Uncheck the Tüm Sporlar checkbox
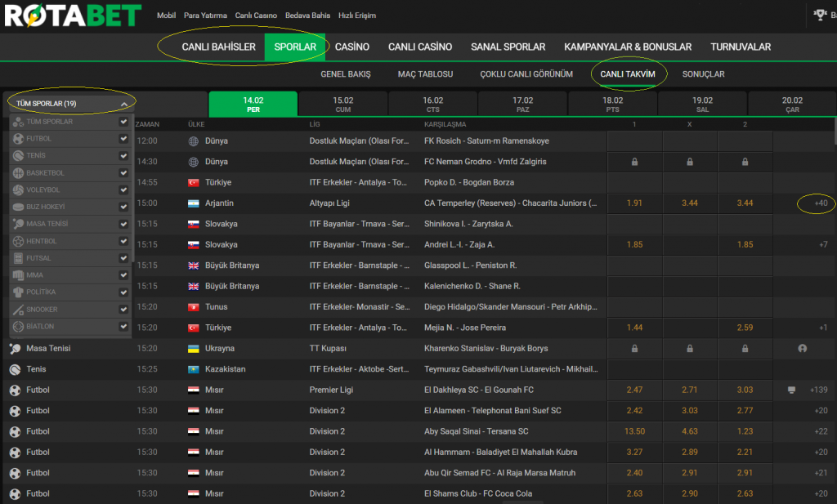The image size is (837, 504). point(123,122)
